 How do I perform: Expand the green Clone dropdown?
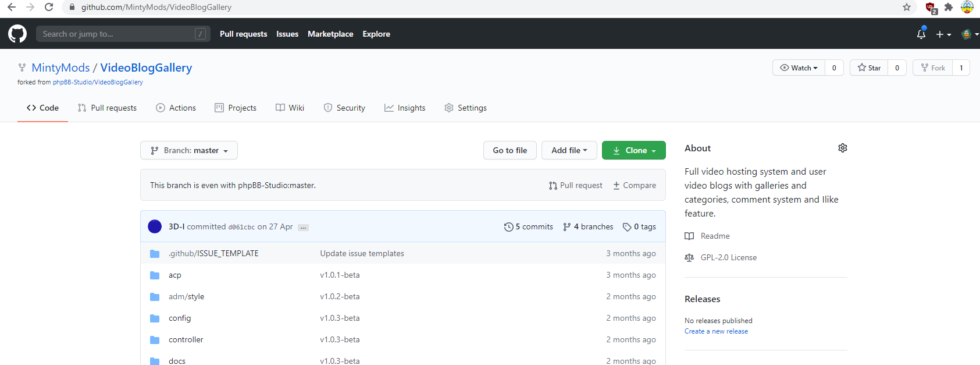(x=633, y=150)
